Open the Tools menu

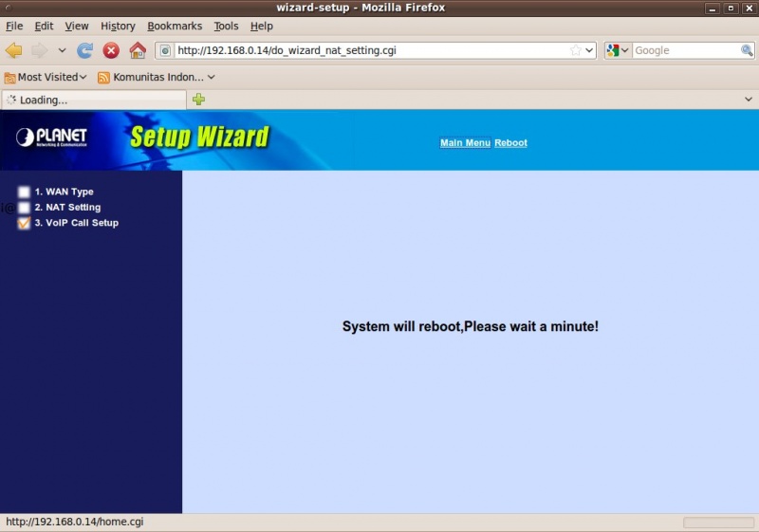(x=226, y=27)
